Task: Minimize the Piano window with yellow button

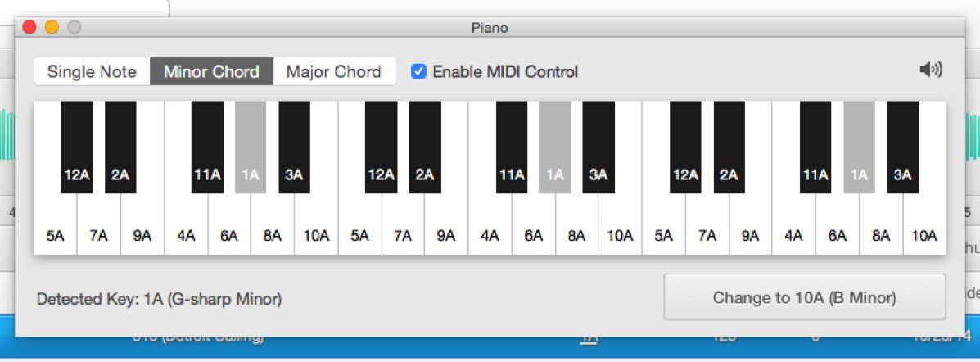Action: click(52, 27)
